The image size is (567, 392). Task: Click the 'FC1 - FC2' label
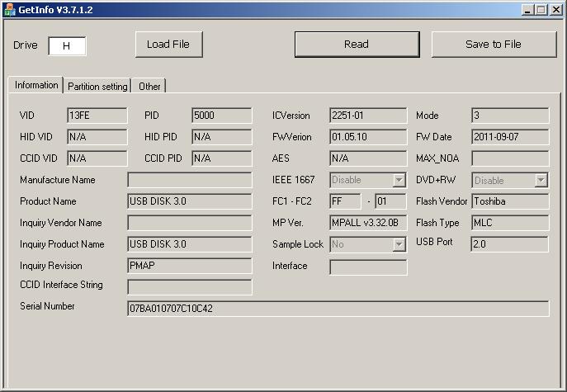click(x=292, y=201)
